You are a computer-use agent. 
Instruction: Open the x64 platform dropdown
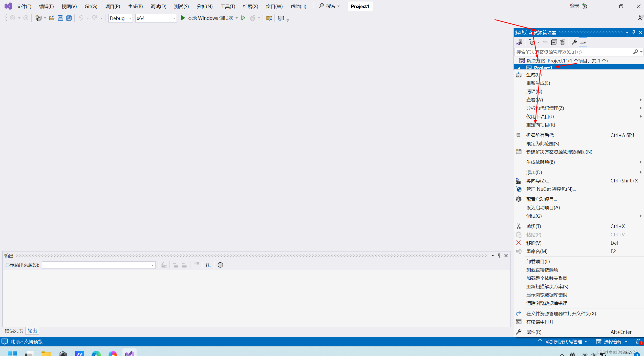click(x=174, y=18)
